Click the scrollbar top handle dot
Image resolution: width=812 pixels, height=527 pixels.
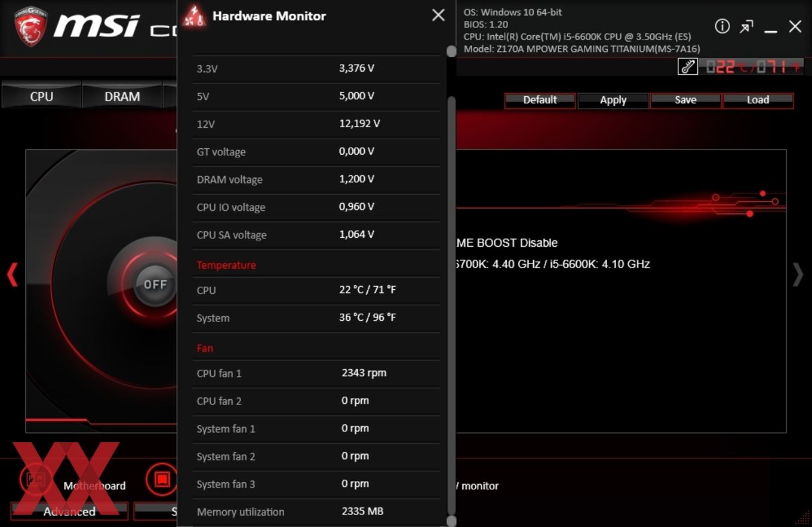[451, 51]
